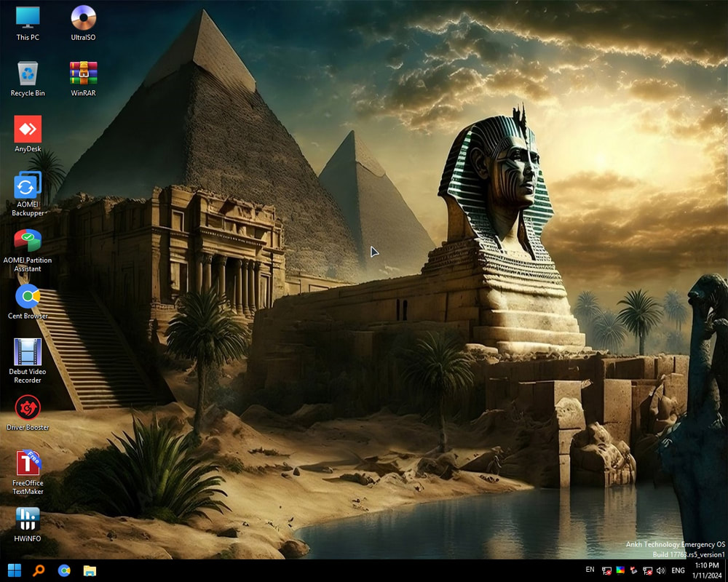Click the speaker volume icon in tray
Viewport: 728px width, 582px height.
click(x=660, y=570)
